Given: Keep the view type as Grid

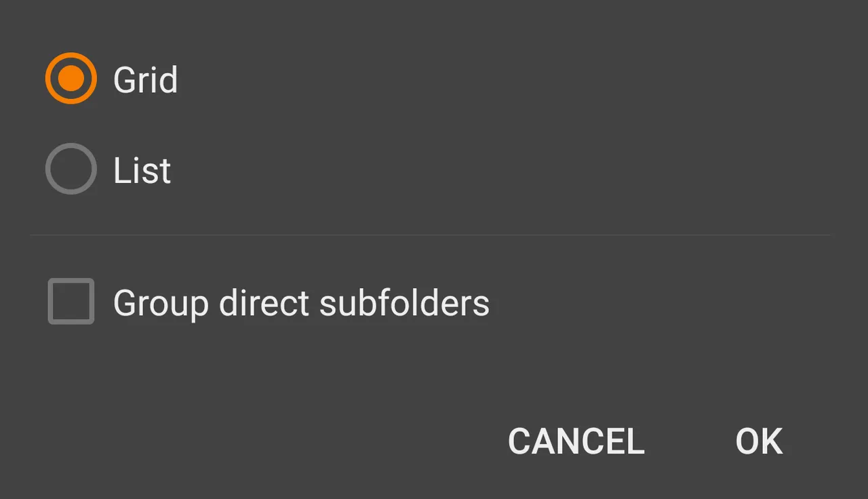Looking at the screenshot, I should (71, 79).
